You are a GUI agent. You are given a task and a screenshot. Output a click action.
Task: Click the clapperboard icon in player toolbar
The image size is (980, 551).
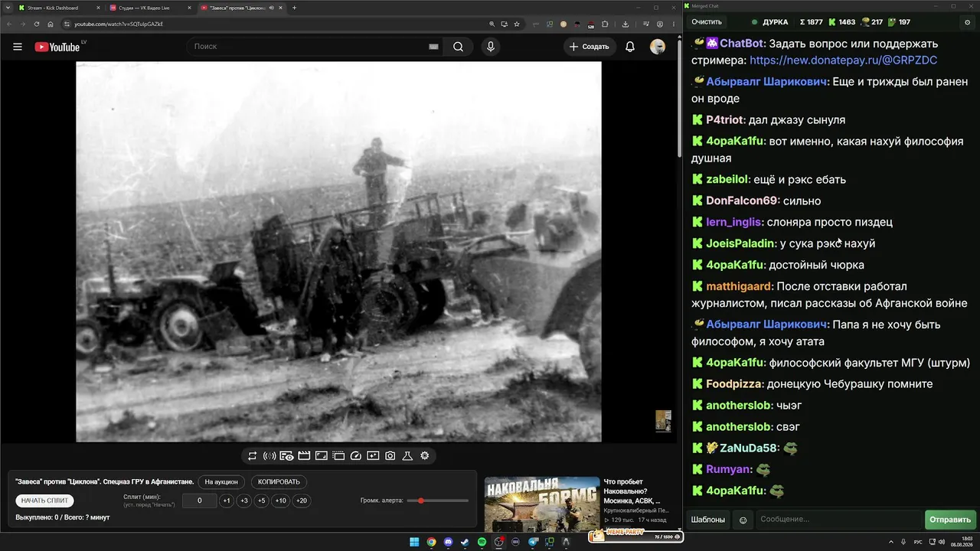coord(304,456)
